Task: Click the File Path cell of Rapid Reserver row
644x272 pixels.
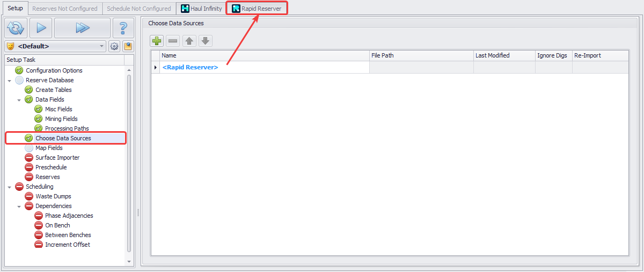Action: [x=421, y=67]
